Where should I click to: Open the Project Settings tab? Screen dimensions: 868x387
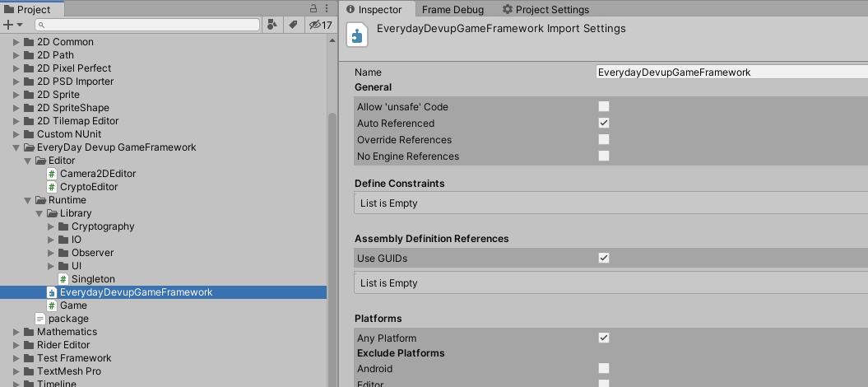(545, 9)
